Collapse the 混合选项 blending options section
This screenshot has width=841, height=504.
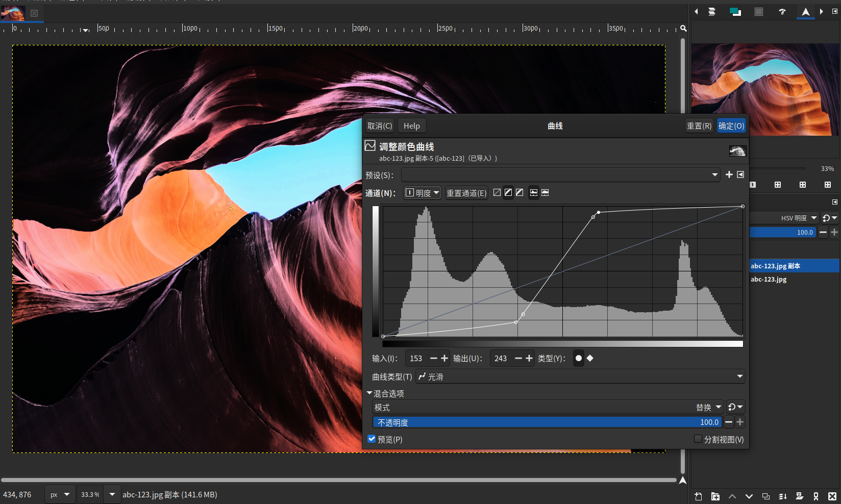(369, 393)
